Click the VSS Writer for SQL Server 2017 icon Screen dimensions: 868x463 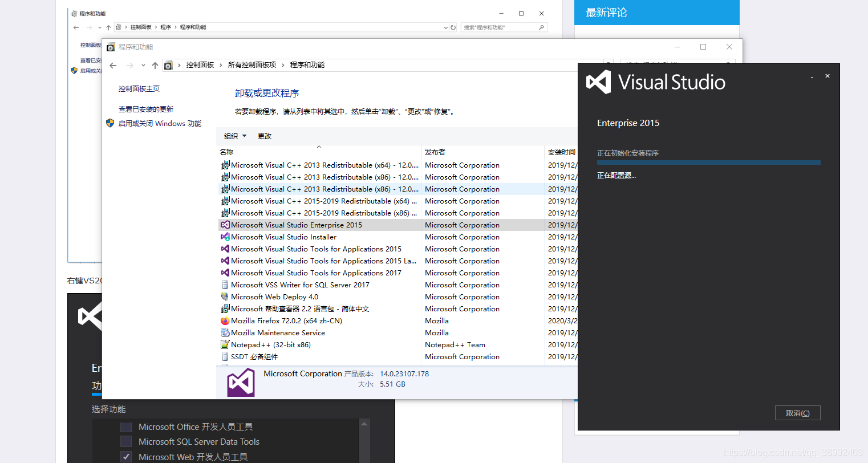225,285
